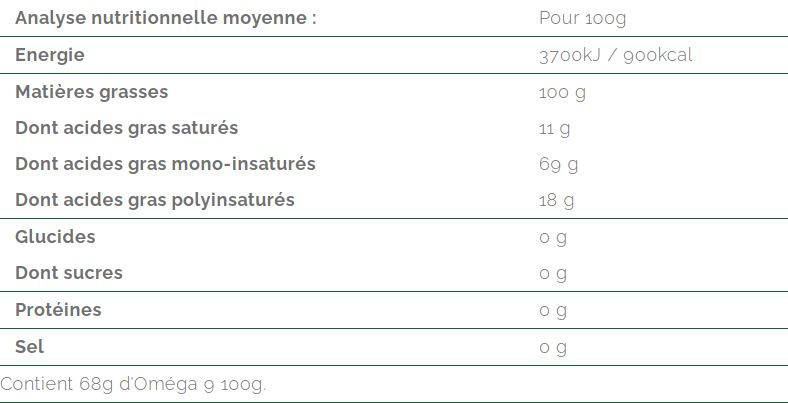Click the 'Pour 100g' column header

point(582,19)
